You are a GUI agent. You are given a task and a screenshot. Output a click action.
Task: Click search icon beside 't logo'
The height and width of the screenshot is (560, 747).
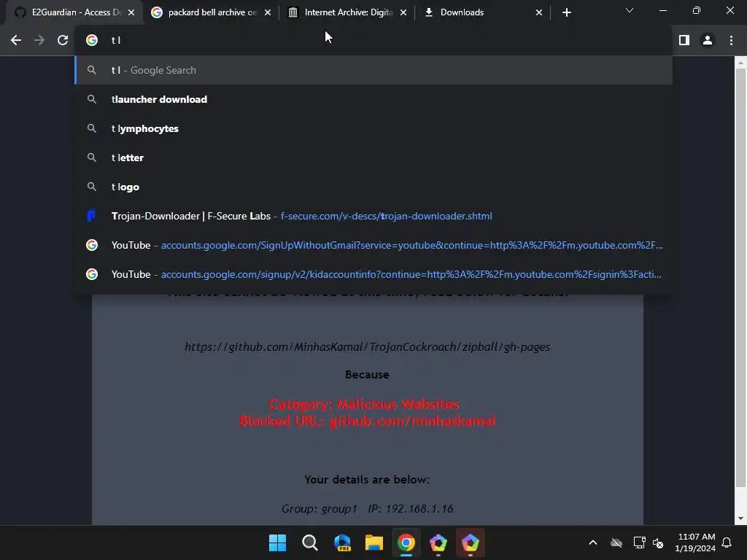92,187
